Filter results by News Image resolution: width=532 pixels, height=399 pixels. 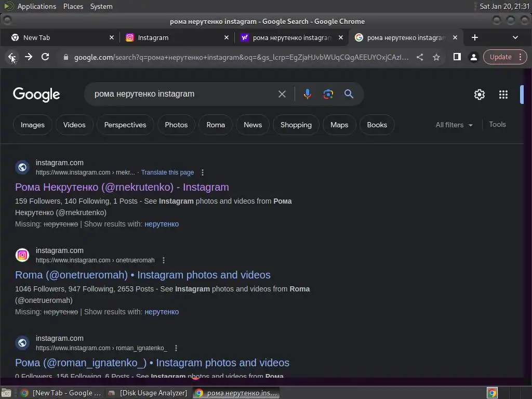[253, 125]
